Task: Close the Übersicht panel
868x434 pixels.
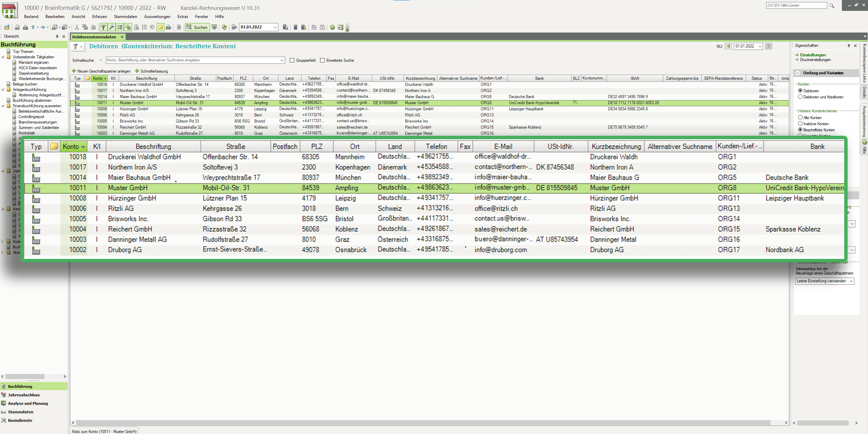Action: [x=63, y=36]
